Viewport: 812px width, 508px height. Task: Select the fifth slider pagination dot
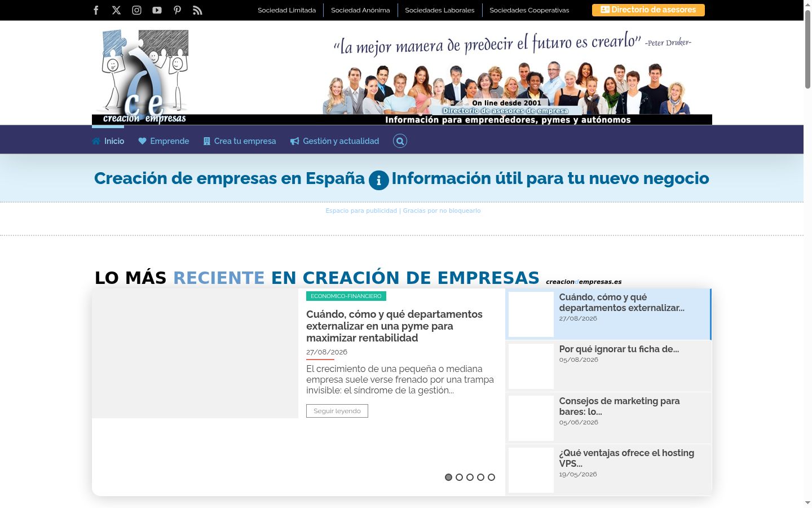[491, 477]
